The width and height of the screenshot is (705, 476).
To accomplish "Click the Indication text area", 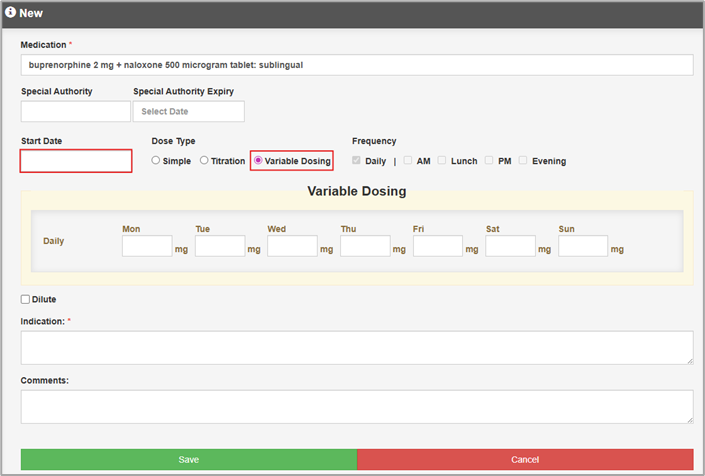I will 356,347.
